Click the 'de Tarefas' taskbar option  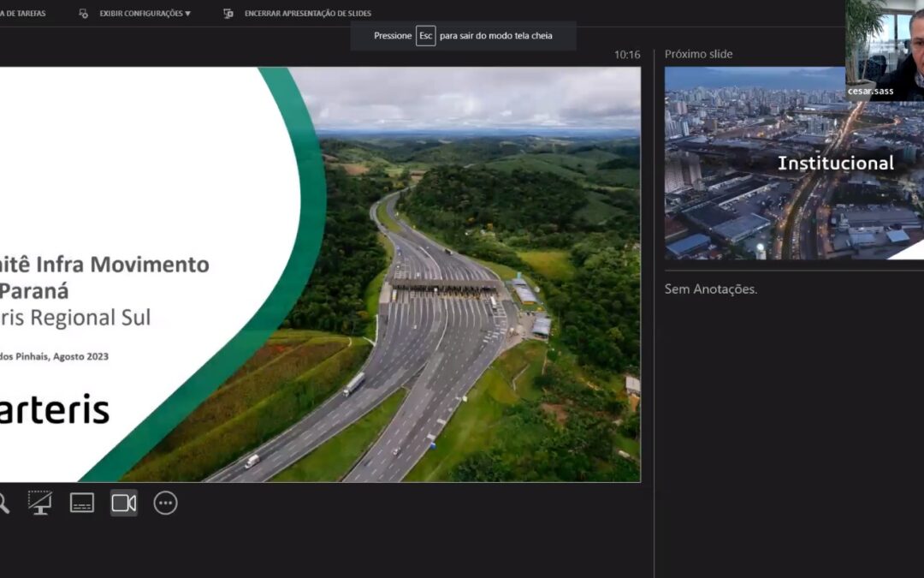pos(22,13)
